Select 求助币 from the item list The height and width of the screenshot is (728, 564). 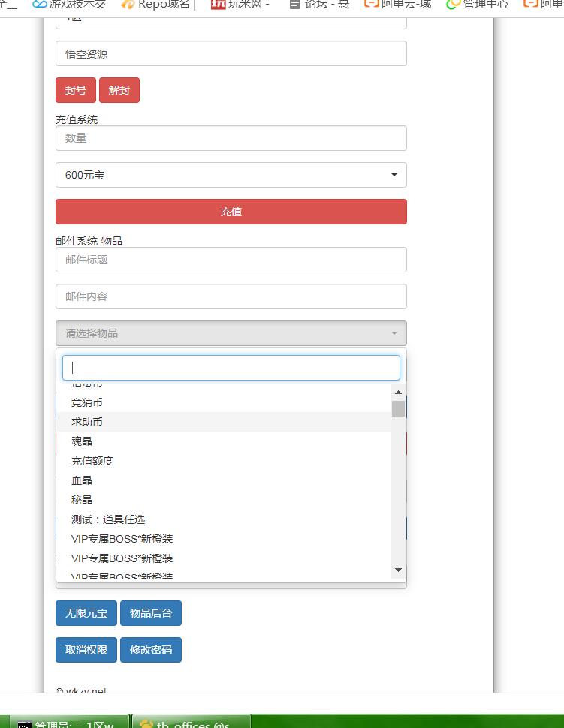click(87, 422)
